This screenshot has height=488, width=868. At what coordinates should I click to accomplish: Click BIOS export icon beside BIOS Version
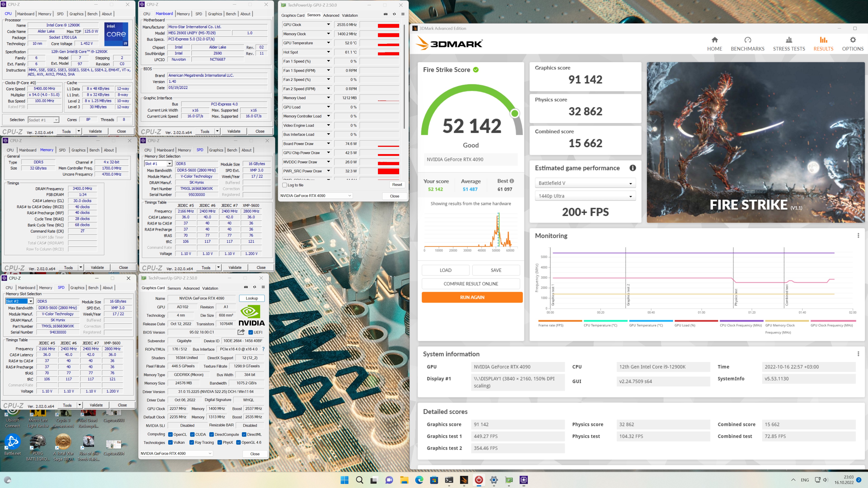tap(241, 332)
